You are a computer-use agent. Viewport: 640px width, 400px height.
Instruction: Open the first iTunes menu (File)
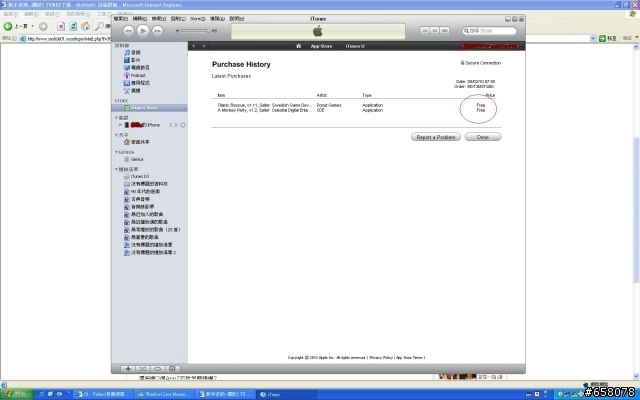pyautogui.click(x=121, y=19)
